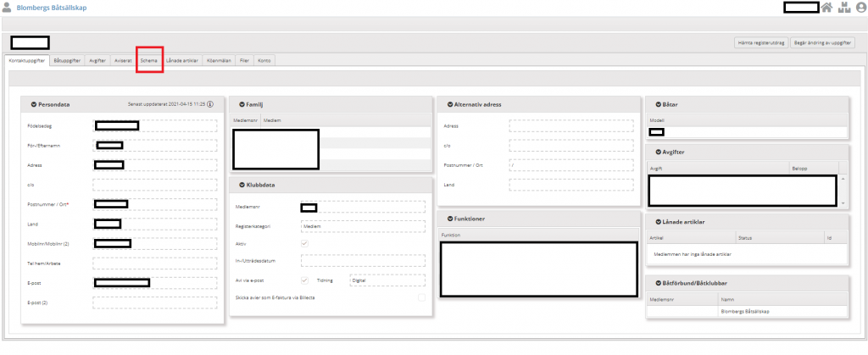Focus the Adress field in Alternativ adress

pos(571,125)
